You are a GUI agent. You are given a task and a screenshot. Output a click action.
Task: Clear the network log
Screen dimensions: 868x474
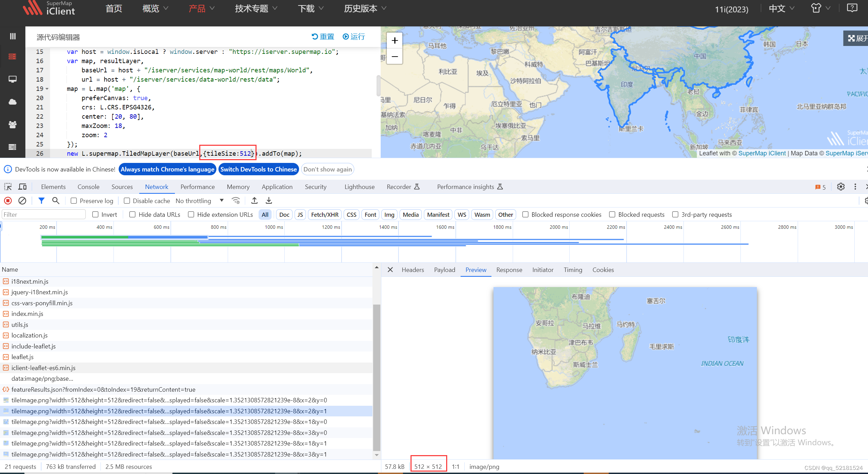(22, 201)
